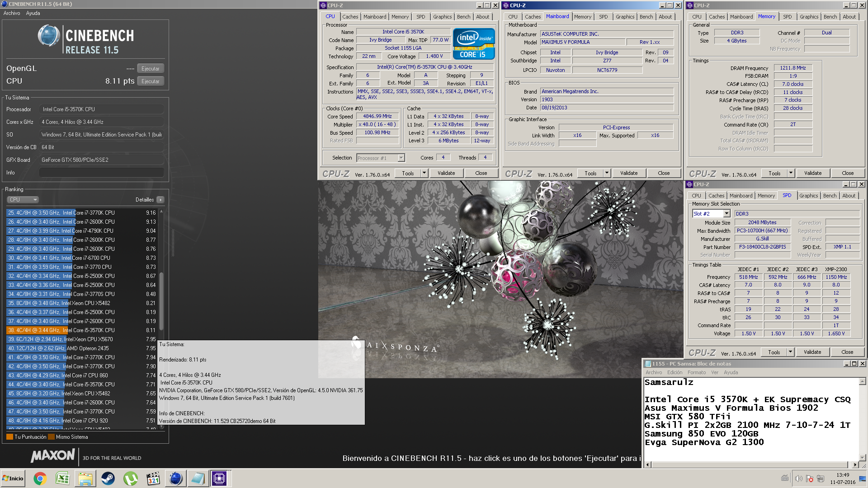Expand Tools dropdown arrow in Memory window
Viewport: 868px width, 488px height.
pyautogui.click(x=791, y=173)
